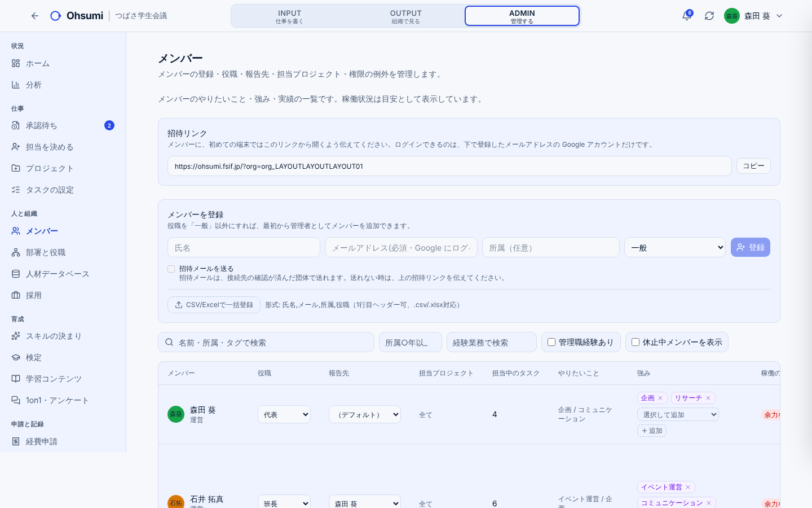Open スキルの決まり in the sidebar

pos(63,336)
